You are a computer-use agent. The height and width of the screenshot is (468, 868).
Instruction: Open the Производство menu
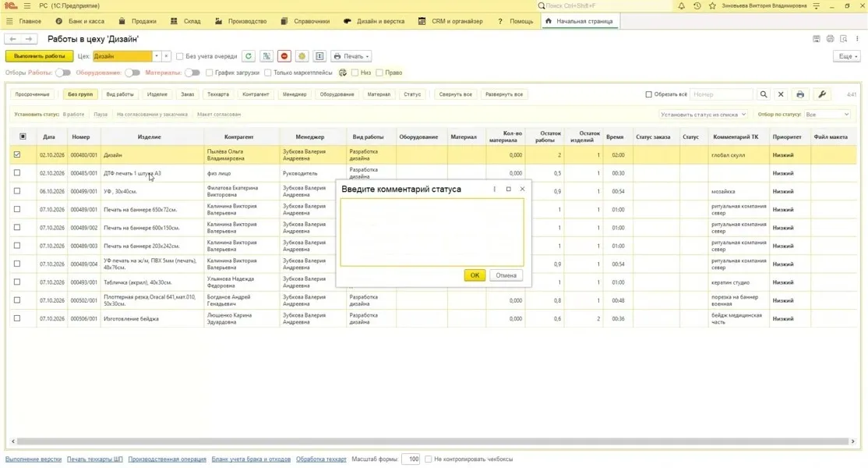coord(241,21)
